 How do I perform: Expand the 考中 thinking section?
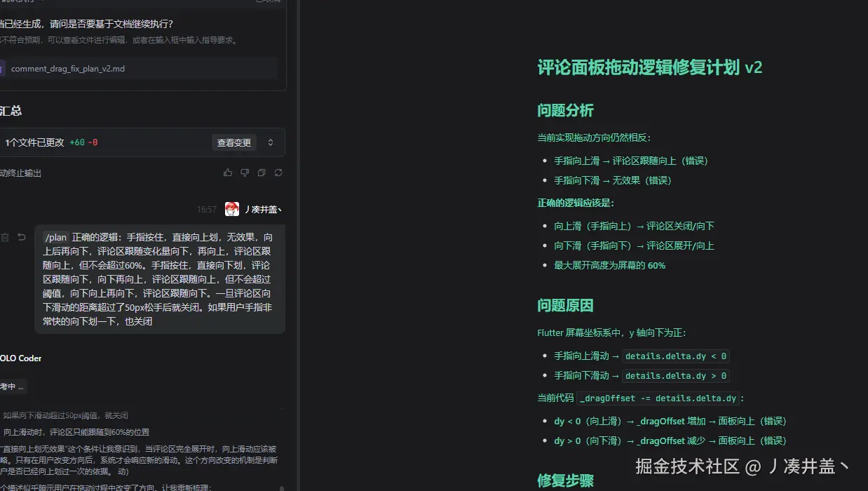click(x=14, y=386)
